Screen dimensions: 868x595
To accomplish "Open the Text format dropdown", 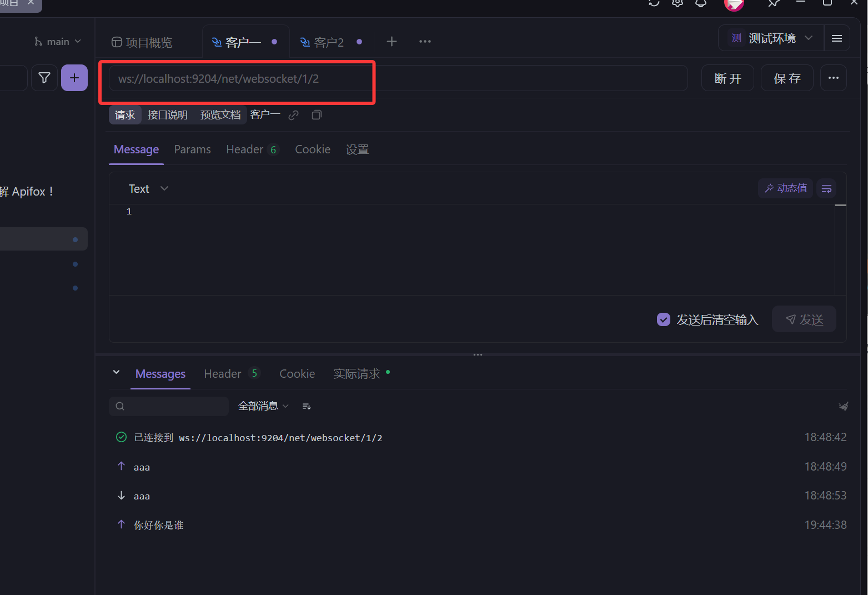I will point(148,189).
